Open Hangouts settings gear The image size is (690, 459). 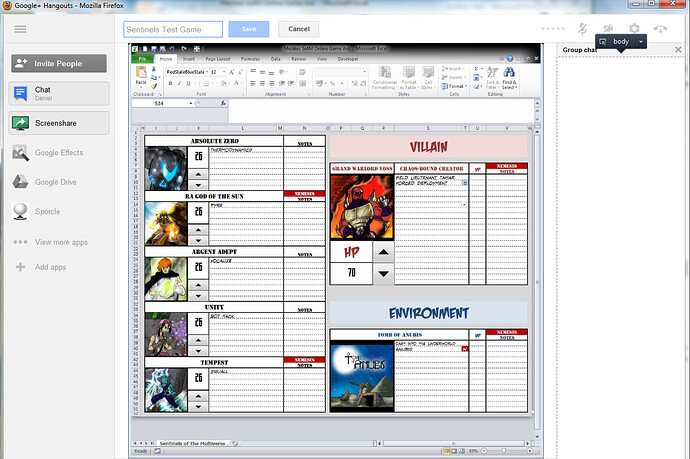(x=634, y=29)
